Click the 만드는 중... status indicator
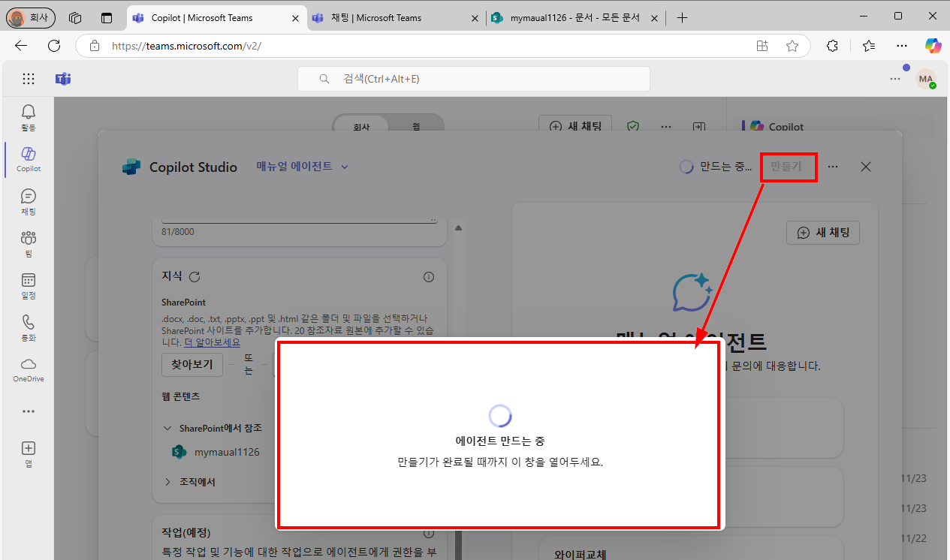950x560 pixels. (716, 167)
